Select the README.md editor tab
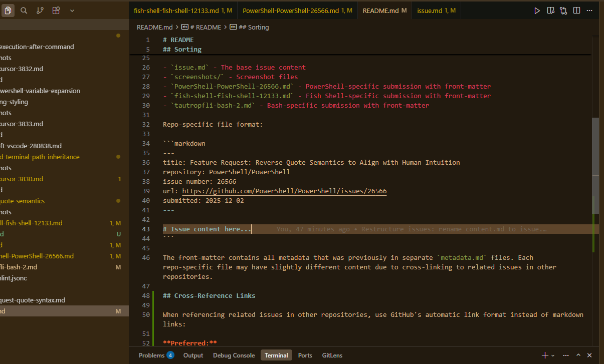The height and width of the screenshot is (364, 604). pos(384,10)
